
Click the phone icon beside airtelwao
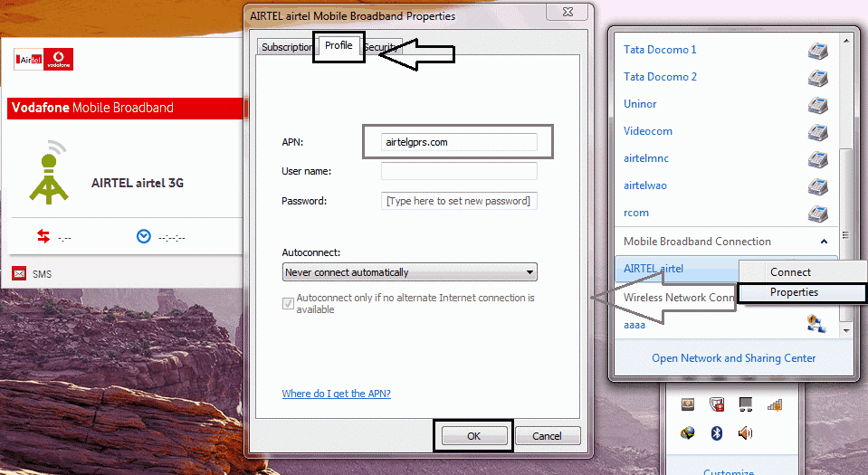tap(817, 186)
